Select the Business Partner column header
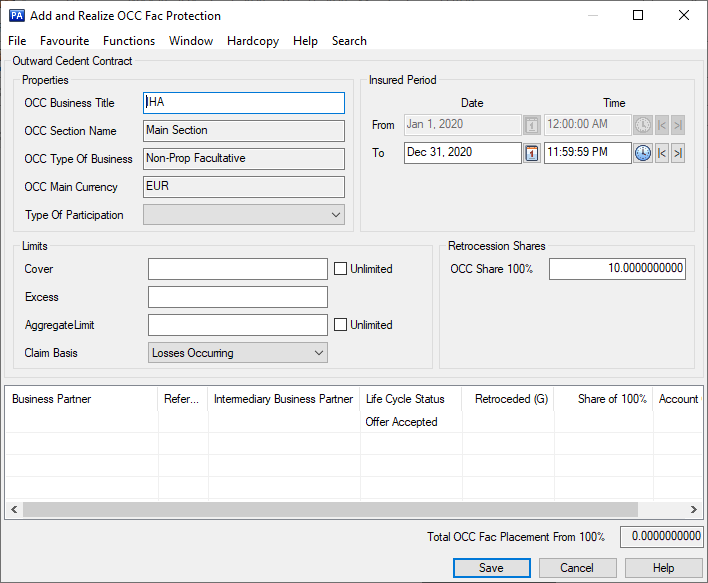This screenshot has height=583, width=708. pyautogui.click(x=52, y=399)
